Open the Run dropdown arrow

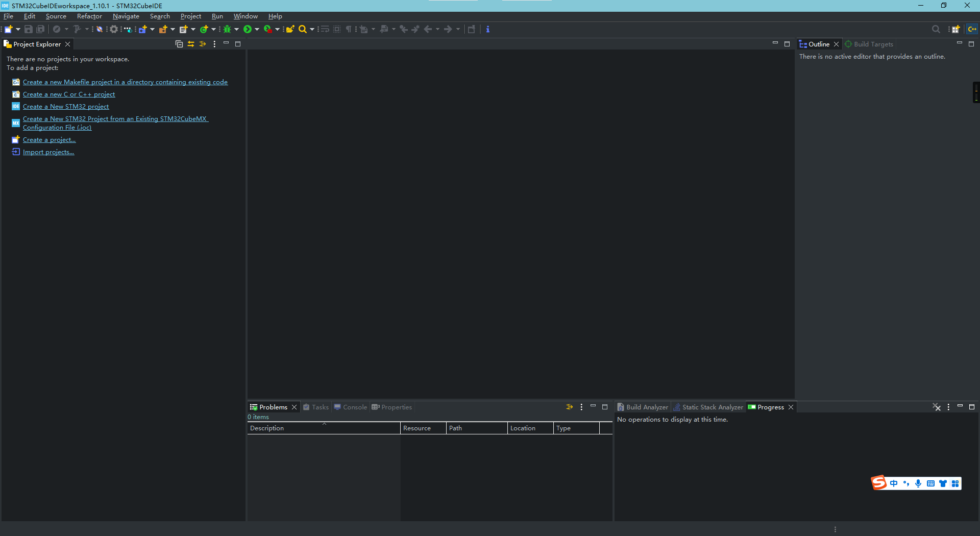[x=258, y=29]
